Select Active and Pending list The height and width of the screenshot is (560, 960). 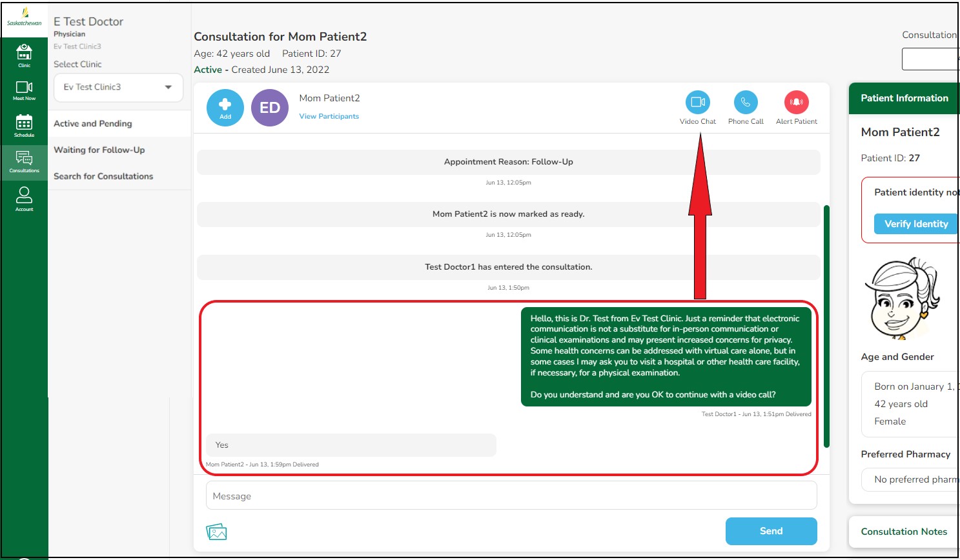[x=93, y=124]
